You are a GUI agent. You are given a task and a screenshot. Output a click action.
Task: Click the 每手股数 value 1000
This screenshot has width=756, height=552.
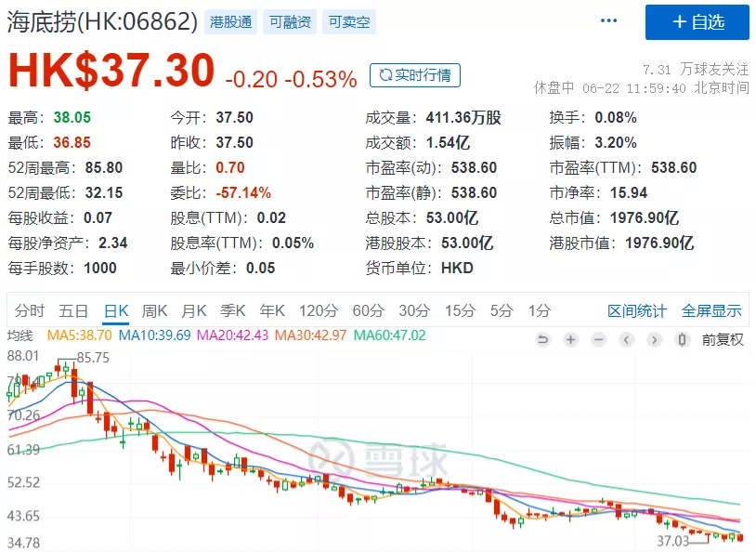[100, 268]
